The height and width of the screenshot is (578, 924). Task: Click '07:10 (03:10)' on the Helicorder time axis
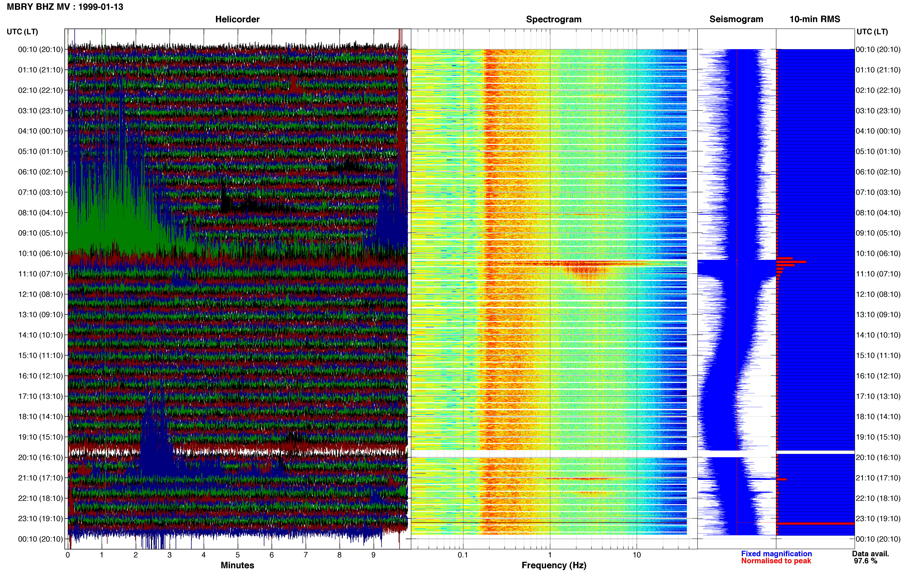pyautogui.click(x=41, y=192)
